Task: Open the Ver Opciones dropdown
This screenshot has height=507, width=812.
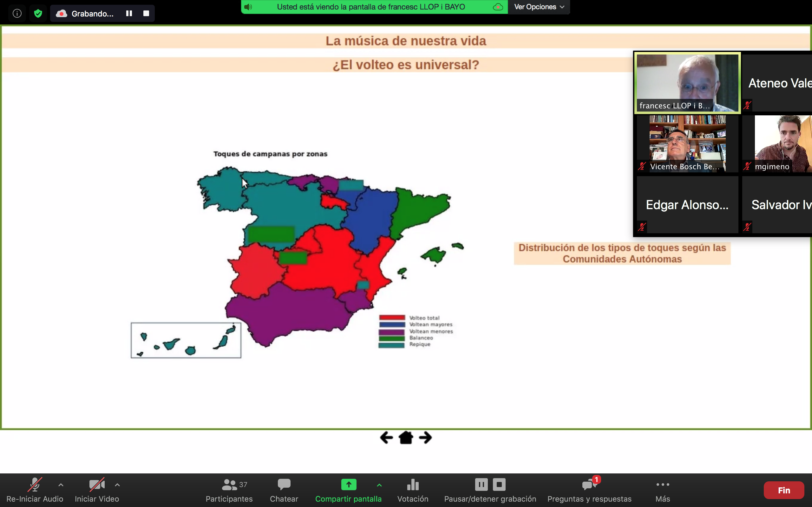Action: tap(539, 7)
